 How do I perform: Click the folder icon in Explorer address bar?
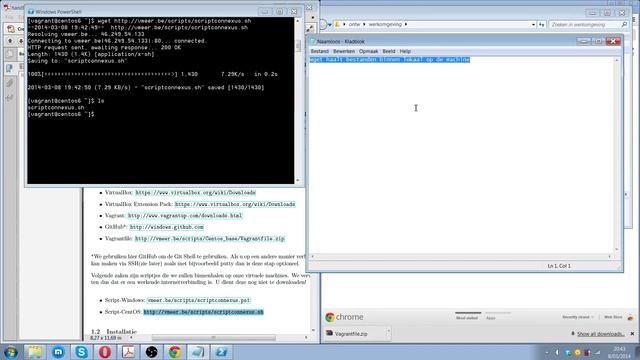pos(337,24)
